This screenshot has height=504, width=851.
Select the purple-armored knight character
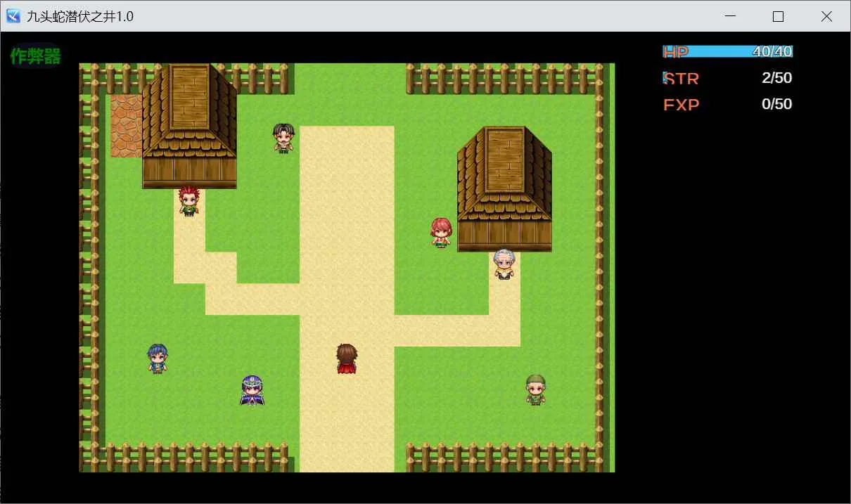coord(252,390)
